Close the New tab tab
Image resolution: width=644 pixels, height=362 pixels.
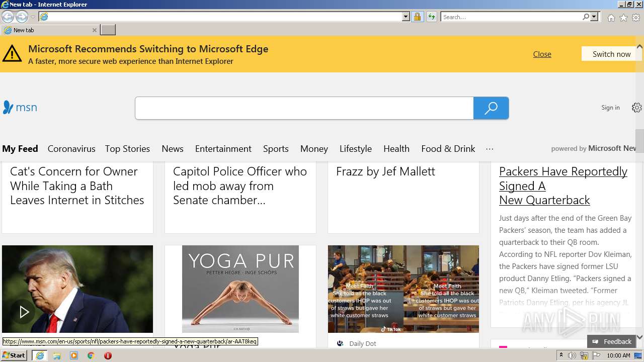coord(94,30)
